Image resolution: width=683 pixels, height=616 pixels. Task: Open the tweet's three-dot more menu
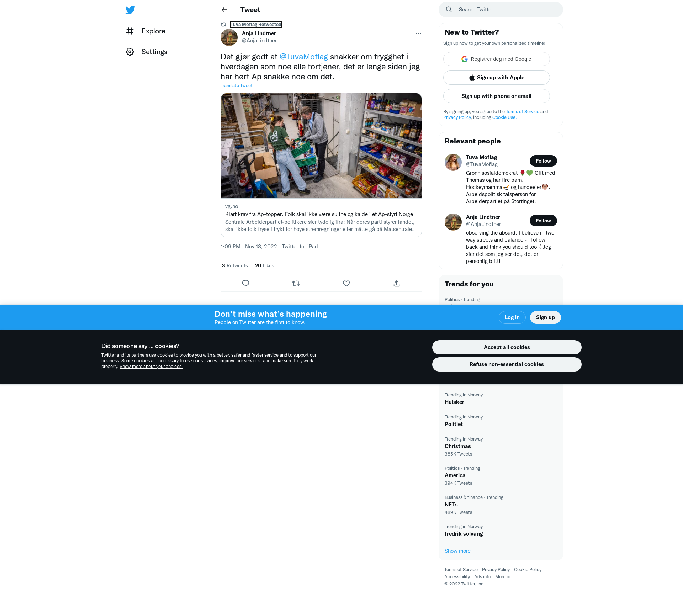[418, 33]
